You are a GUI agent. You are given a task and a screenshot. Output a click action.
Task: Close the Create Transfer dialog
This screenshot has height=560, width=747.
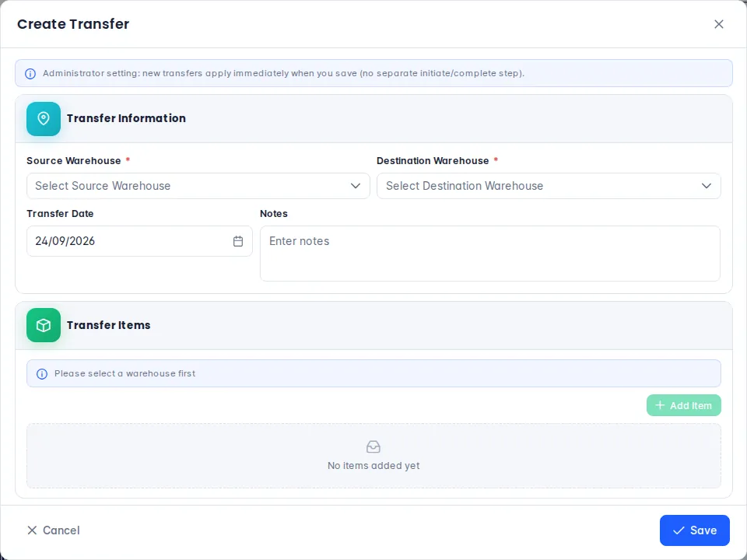tap(718, 24)
